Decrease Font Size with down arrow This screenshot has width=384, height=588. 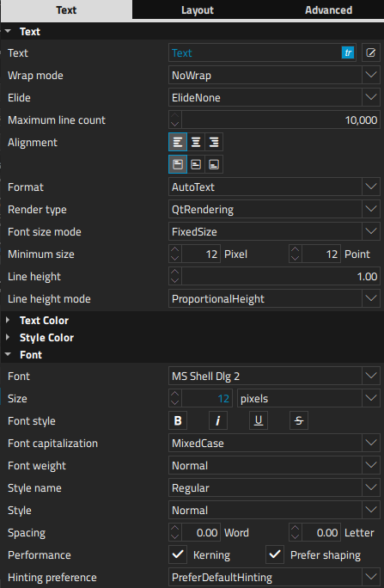coord(175,403)
